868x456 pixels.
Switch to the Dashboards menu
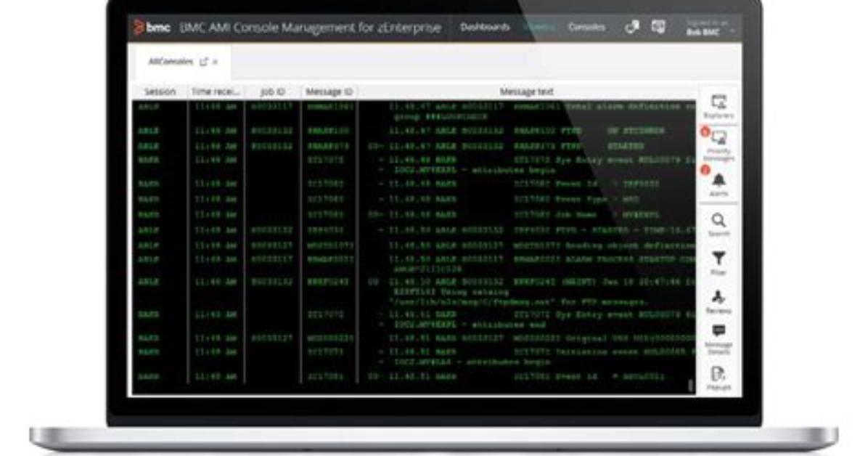click(485, 27)
